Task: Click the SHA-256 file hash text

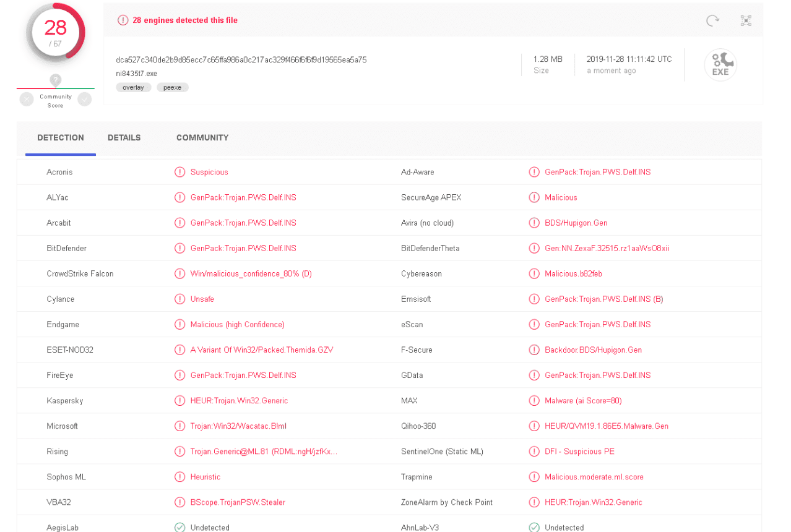Action: pyautogui.click(x=241, y=60)
